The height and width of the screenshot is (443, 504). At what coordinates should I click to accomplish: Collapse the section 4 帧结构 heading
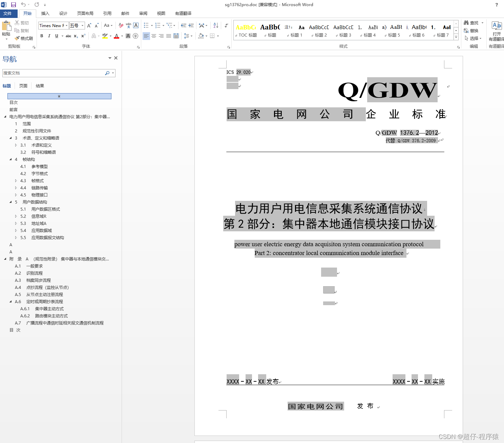[x=10, y=159]
